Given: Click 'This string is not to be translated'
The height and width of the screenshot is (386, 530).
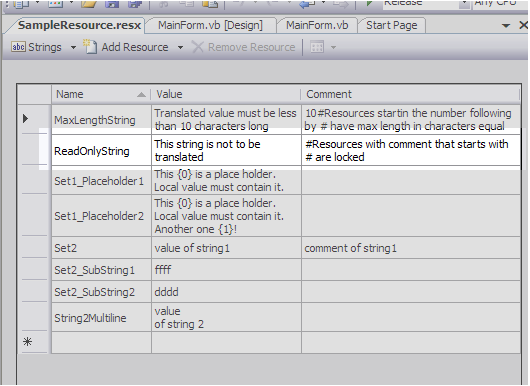Looking at the screenshot, I should point(226,150).
